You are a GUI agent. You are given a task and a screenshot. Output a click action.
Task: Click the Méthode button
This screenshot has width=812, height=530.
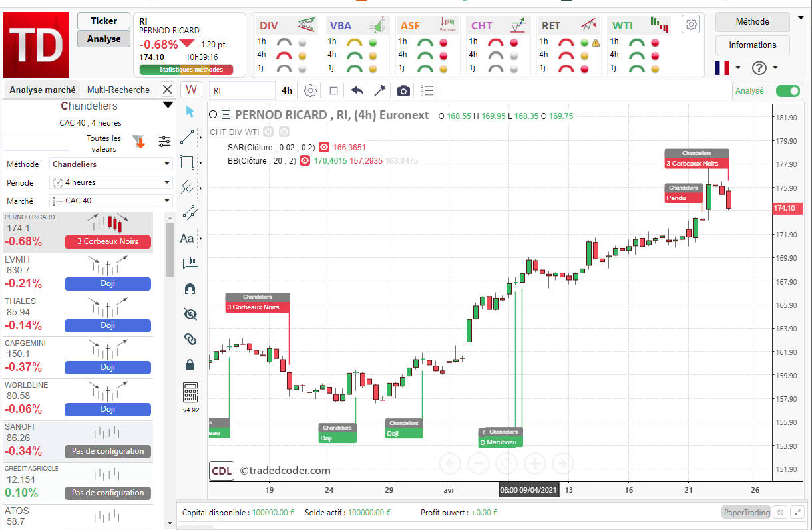[753, 22]
